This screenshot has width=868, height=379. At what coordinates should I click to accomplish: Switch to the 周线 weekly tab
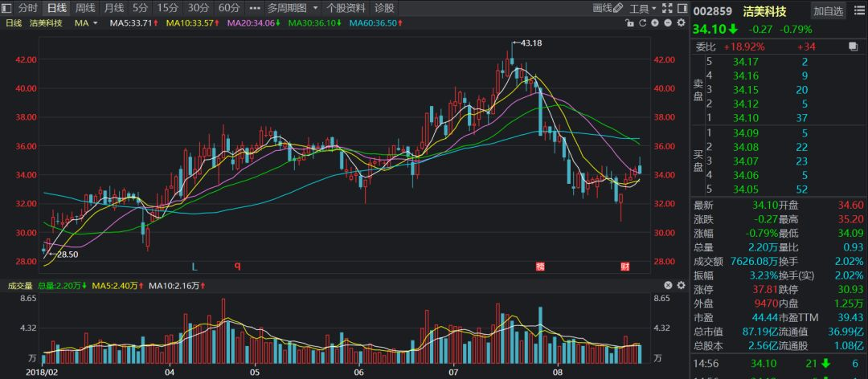(x=85, y=8)
